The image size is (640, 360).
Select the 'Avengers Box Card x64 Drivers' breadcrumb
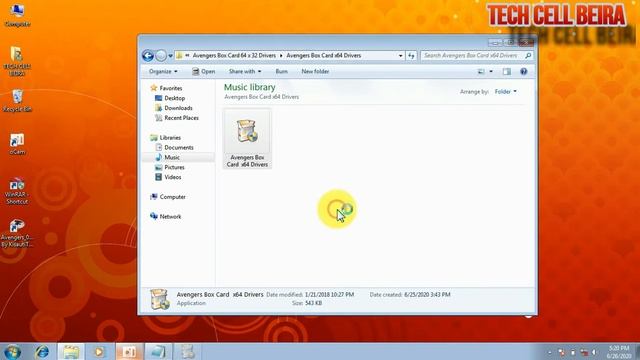point(324,56)
